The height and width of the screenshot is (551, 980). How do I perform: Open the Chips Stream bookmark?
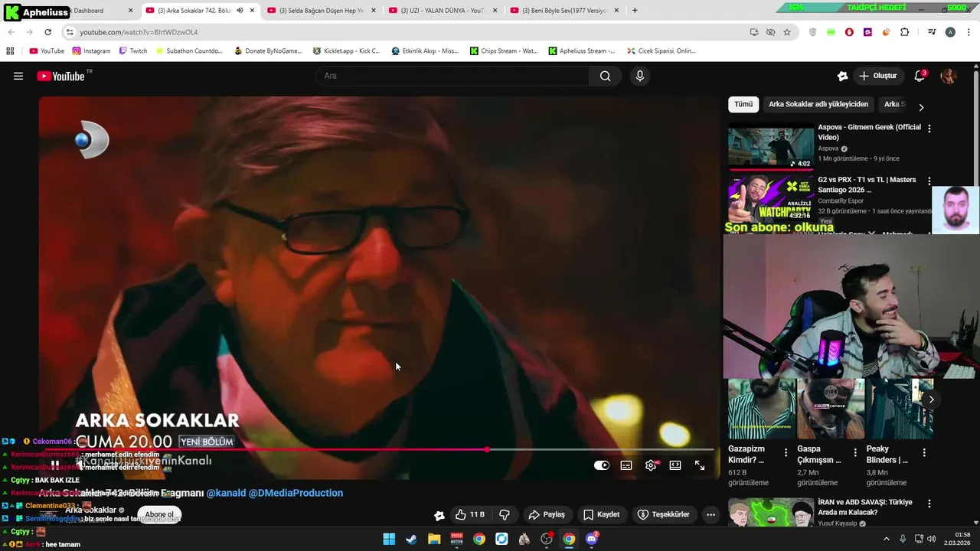504,51
